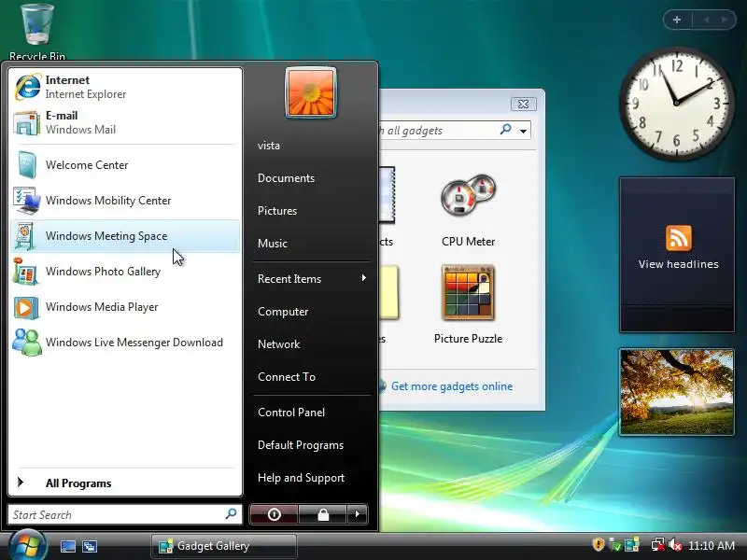Click Get more gadgets online link
The width and height of the screenshot is (747, 560).
pyautogui.click(x=452, y=386)
